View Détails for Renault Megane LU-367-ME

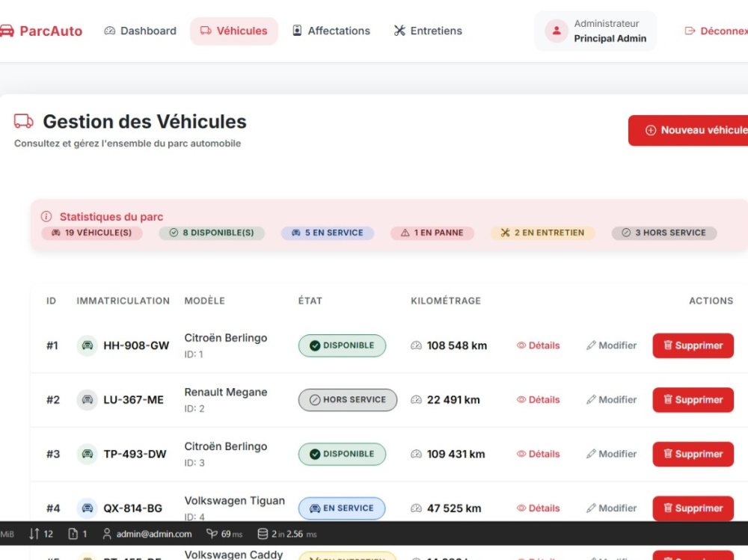click(538, 400)
